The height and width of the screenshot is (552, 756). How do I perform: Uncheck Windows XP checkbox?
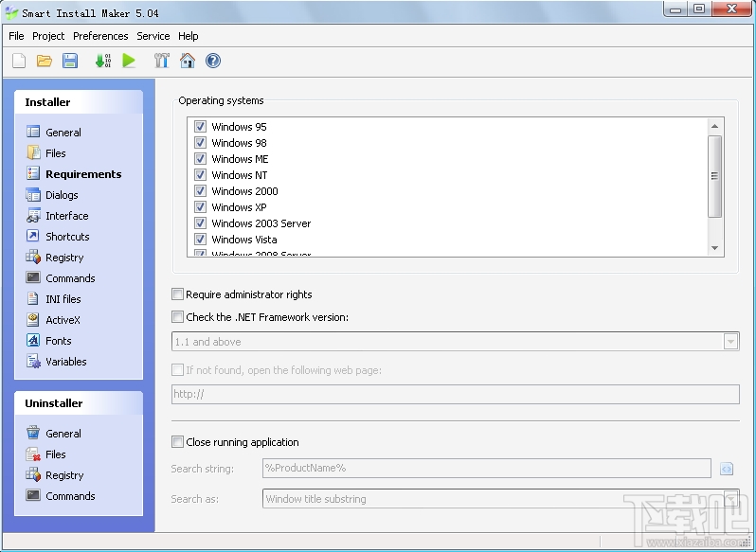click(x=200, y=206)
